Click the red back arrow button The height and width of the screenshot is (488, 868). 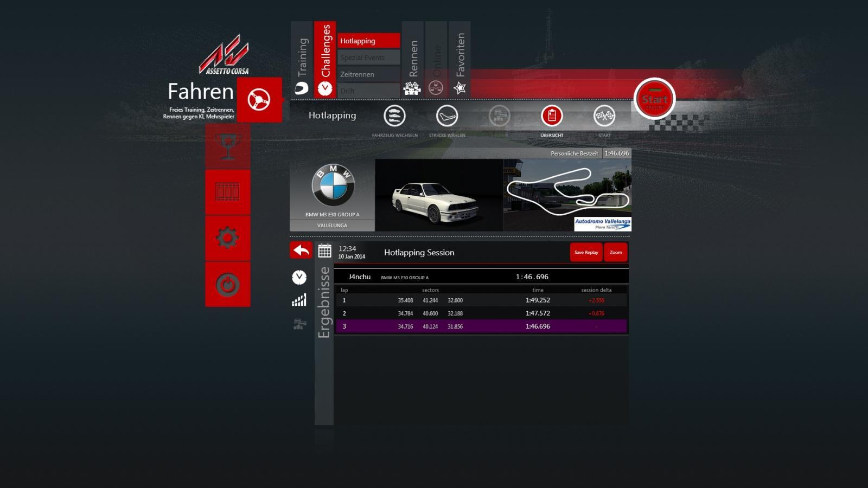(301, 250)
